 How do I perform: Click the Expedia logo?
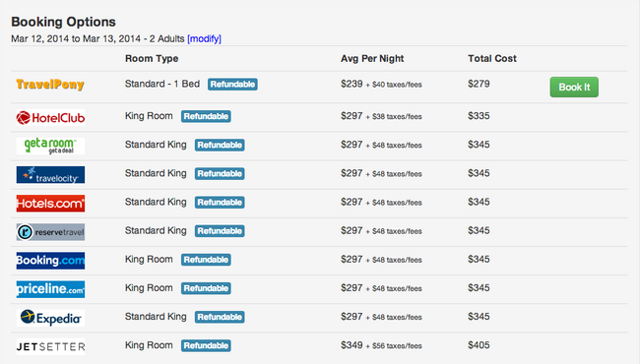[50, 318]
